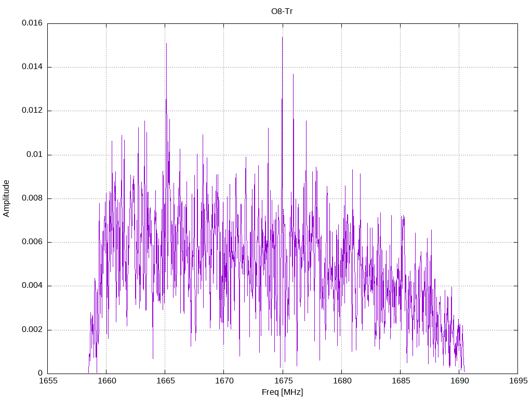Click the 1695 x-axis tick label
This screenshot has height=399, width=532.
(x=518, y=381)
